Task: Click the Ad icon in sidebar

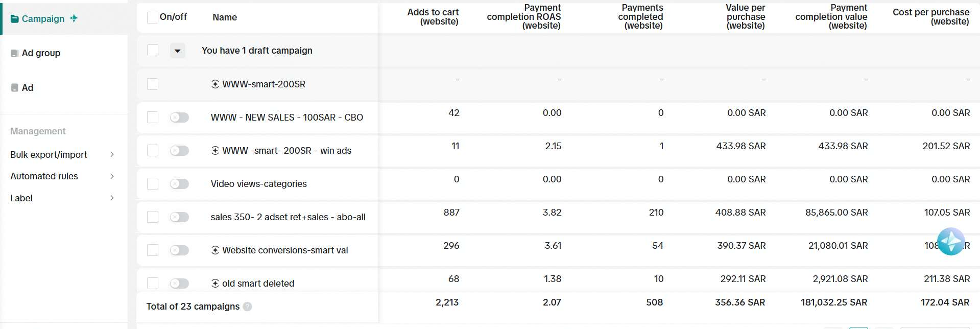Action: click(15, 88)
